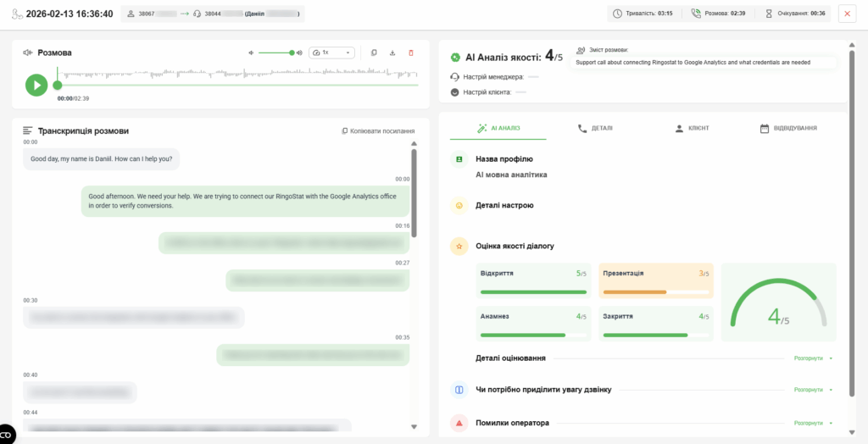
Task: Click the Розмова 02:39 call time indicator
Action: (x=718, y=14)
